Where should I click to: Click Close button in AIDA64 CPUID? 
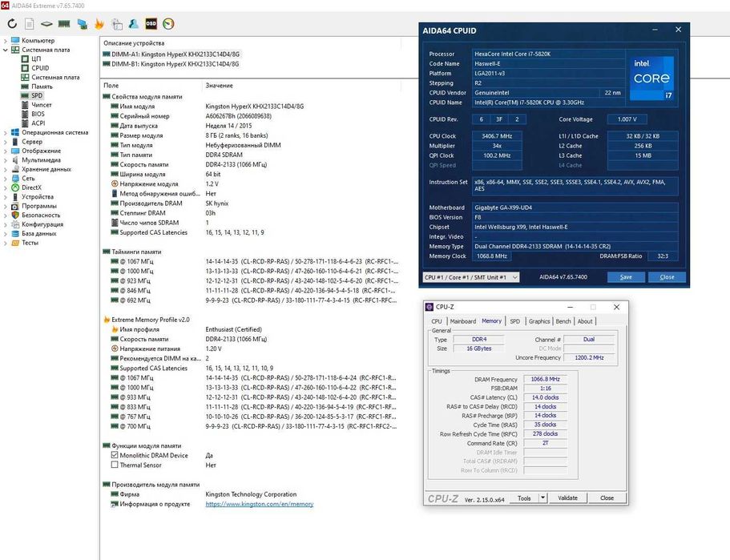[667, 277]
